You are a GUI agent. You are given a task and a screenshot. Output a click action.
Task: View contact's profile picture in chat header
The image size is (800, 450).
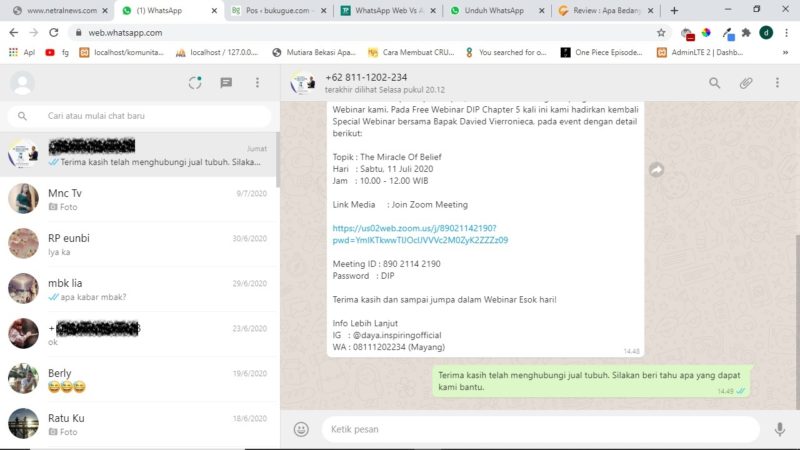pos(303,83)
